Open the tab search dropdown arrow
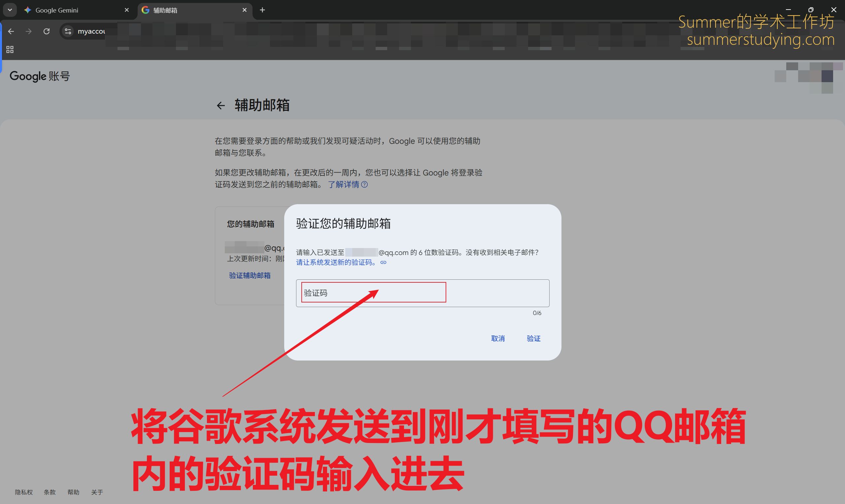This screenshot has width=845, height=504. [10, 10]
